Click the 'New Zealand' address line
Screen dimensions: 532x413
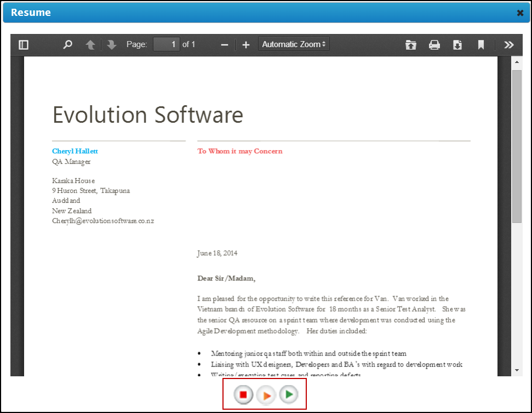[72, 211]
